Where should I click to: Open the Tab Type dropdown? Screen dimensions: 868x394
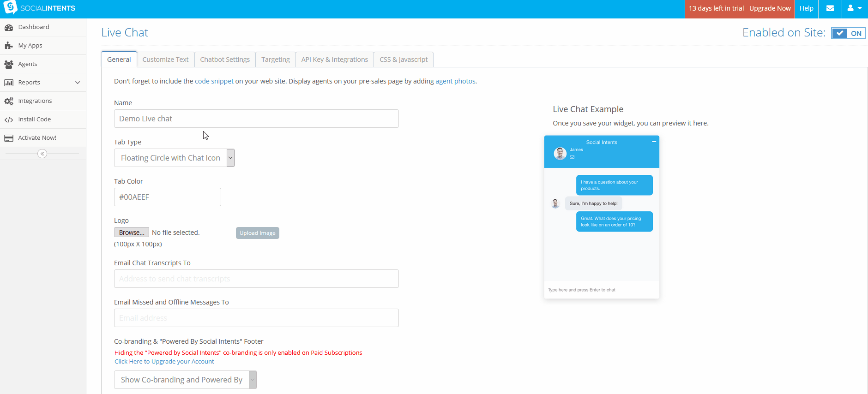tap(175, 158)
